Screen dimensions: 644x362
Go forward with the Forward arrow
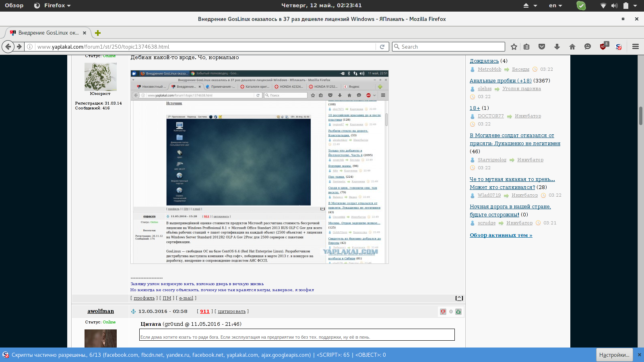pos(19,47)
